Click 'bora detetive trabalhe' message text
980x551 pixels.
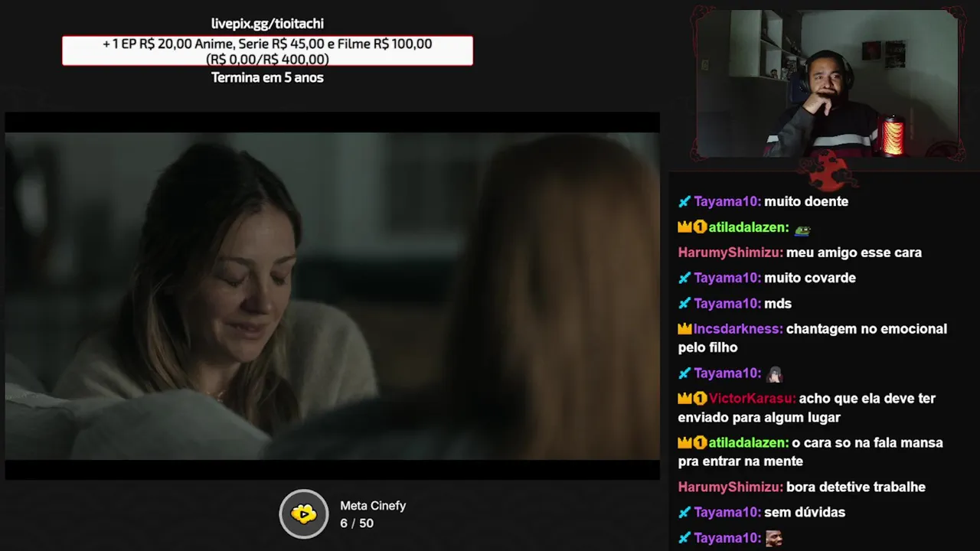tap(856, 487)
